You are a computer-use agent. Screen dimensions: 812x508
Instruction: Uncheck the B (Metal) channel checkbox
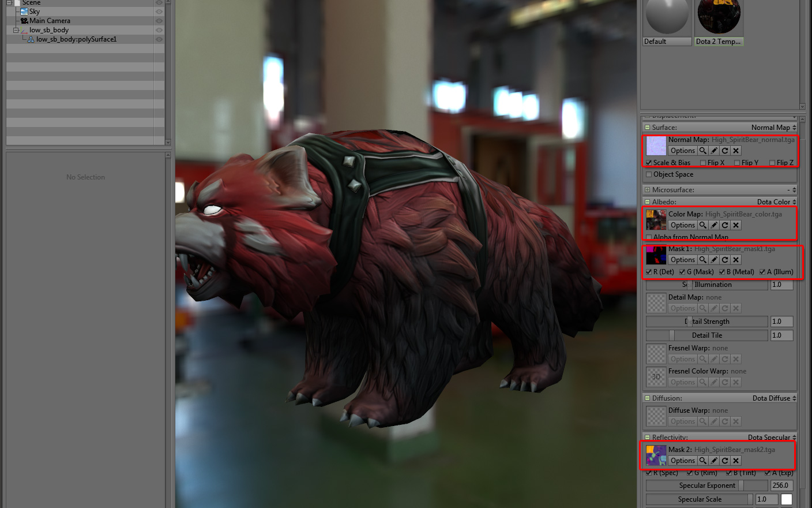(x=722, y=272)
